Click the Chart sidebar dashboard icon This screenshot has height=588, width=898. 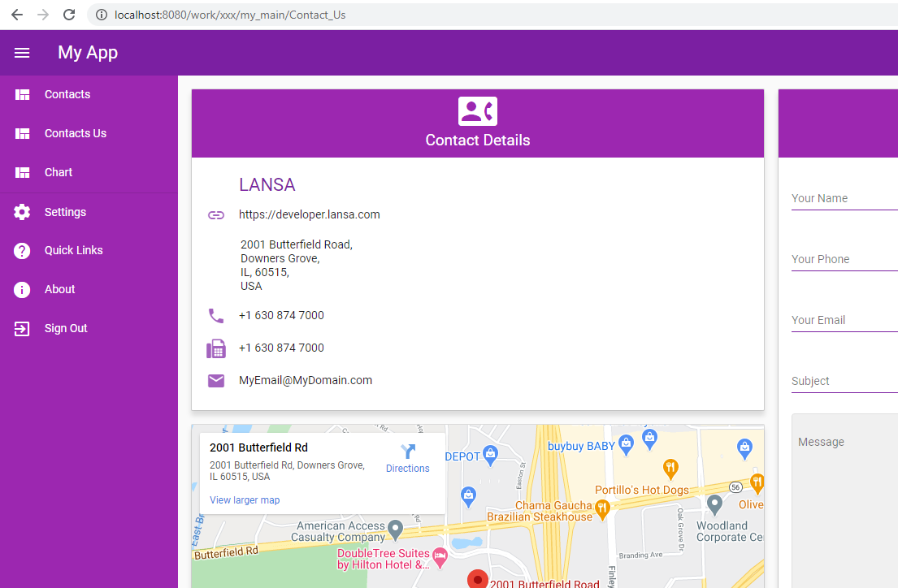[x=22, y=172]
